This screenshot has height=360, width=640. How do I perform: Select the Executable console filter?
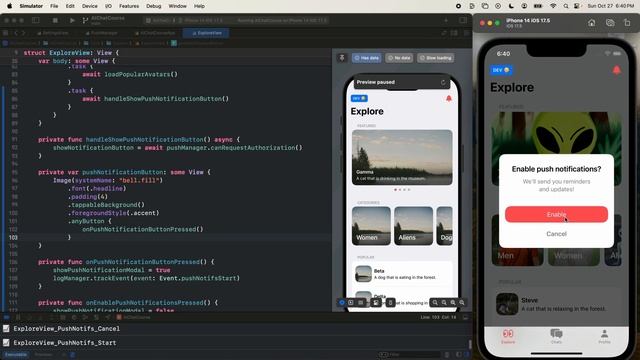(x=16, y=355)
